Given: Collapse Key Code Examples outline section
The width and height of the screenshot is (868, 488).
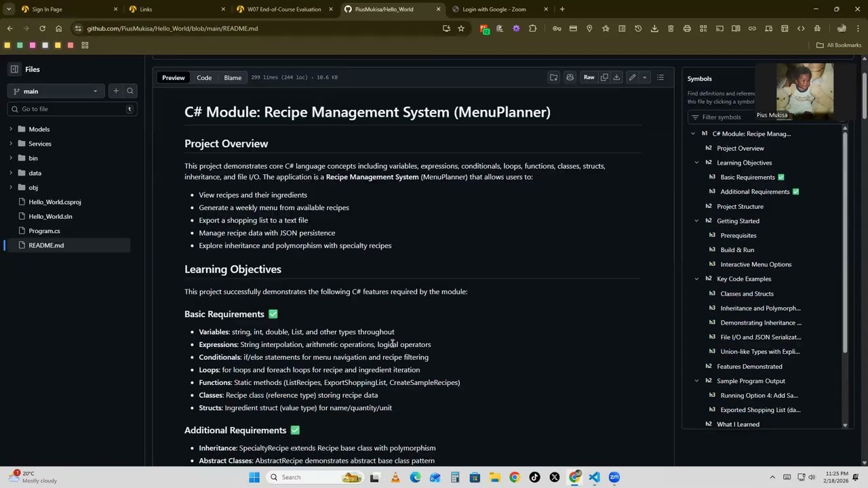Looking at the screenshot, I should pos(696,279).
